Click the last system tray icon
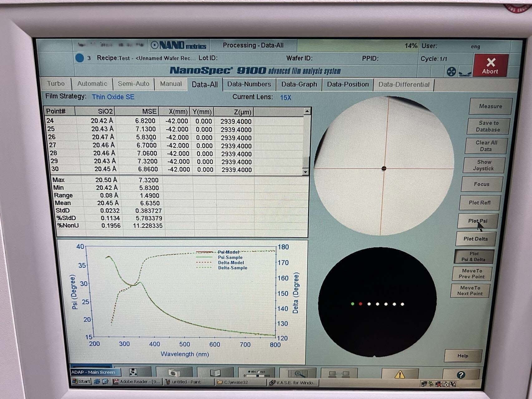The image size is (532, 399). tap(453, 384)
